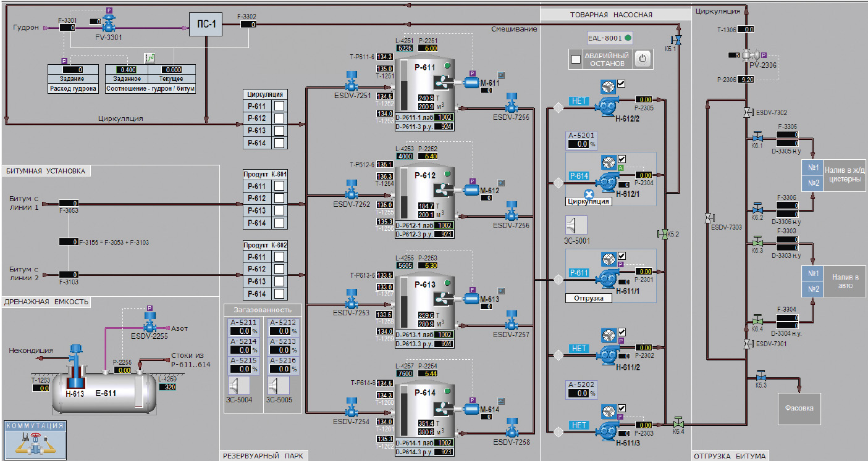The height and width of the screenshot is (461, 868).
Task: Click the small icon beside M-611 label
Action: [x=502, y=75]
